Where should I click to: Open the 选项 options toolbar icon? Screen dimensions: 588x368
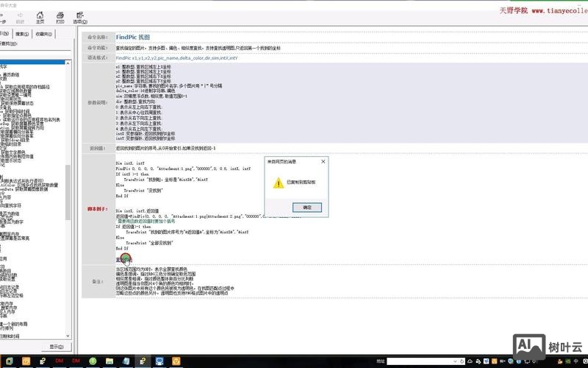pyautogui.click(x=80, y=15)
